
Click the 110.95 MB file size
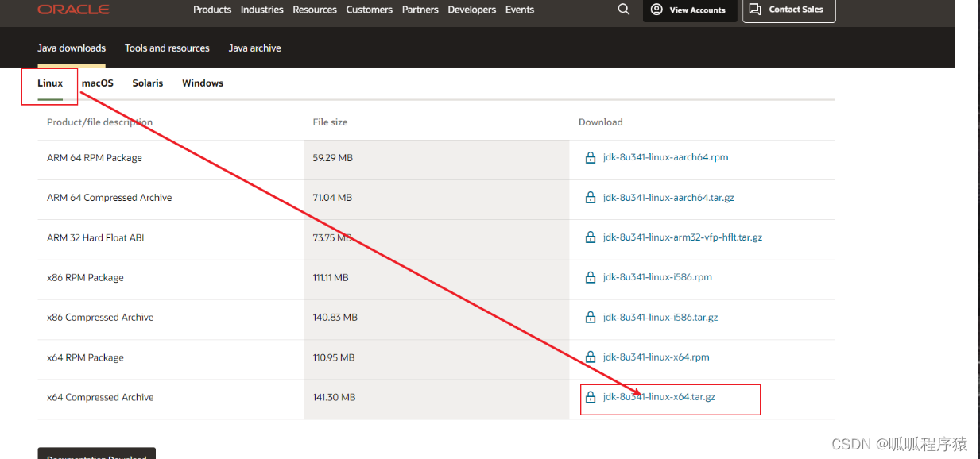coord(334,358)
